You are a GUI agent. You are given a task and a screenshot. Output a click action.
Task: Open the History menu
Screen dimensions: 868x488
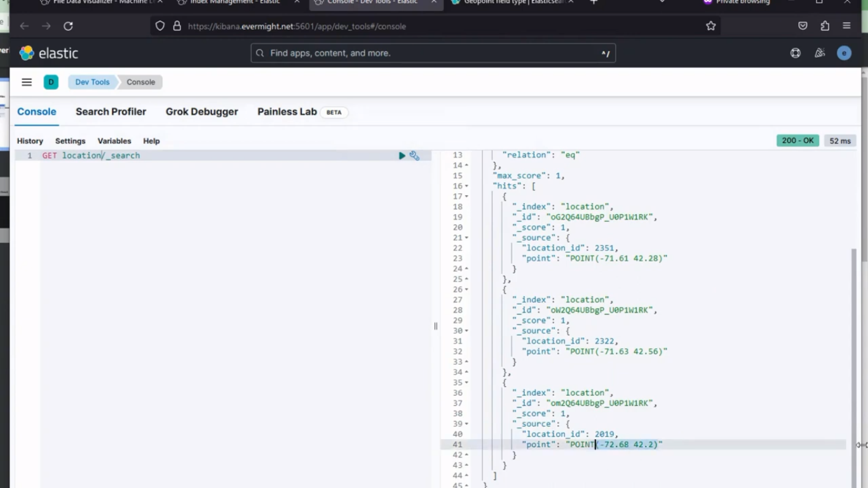[x=30, y=141]
